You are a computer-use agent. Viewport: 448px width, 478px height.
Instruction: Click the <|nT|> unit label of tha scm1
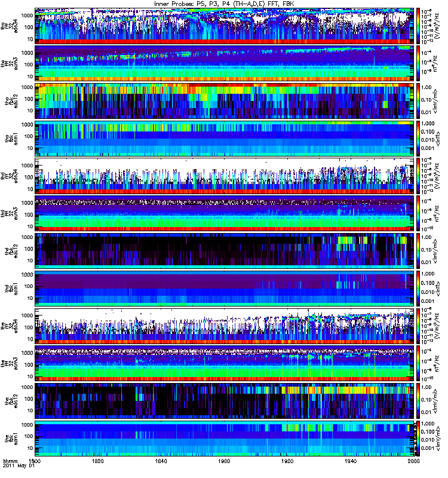click(438, 139)
